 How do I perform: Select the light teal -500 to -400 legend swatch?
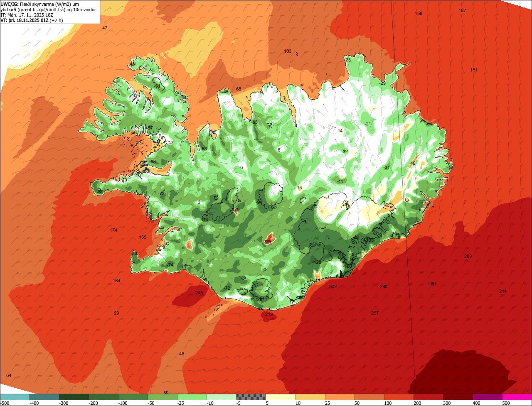click(15, 397)
